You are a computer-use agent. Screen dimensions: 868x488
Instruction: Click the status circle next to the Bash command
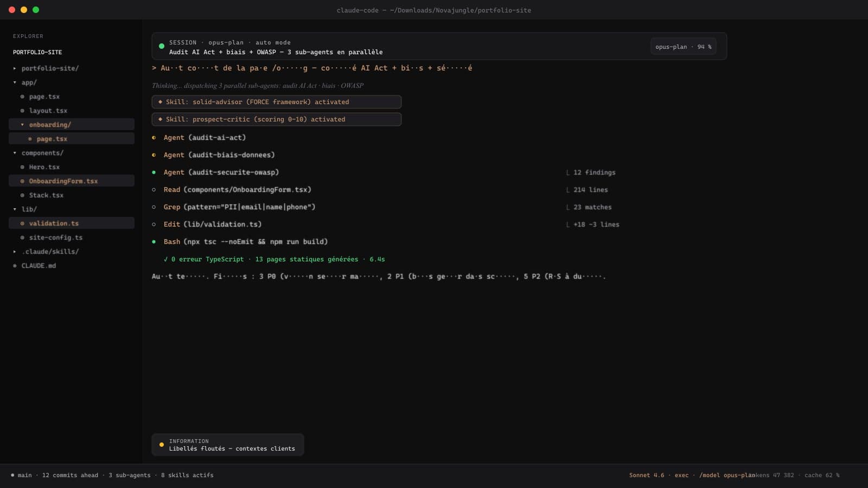155,241
